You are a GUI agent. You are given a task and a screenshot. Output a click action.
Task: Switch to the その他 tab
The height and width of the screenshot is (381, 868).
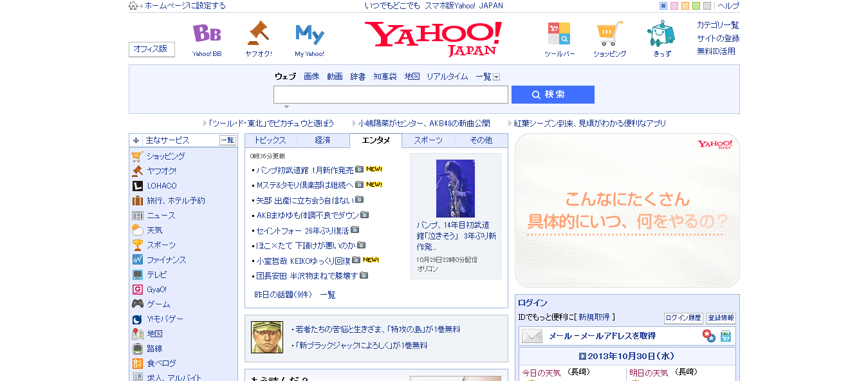coord(481,140)
